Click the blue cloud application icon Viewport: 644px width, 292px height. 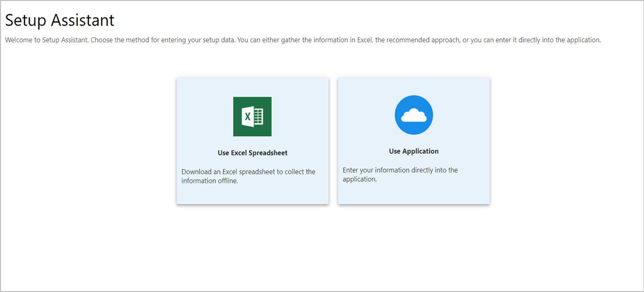414,115
